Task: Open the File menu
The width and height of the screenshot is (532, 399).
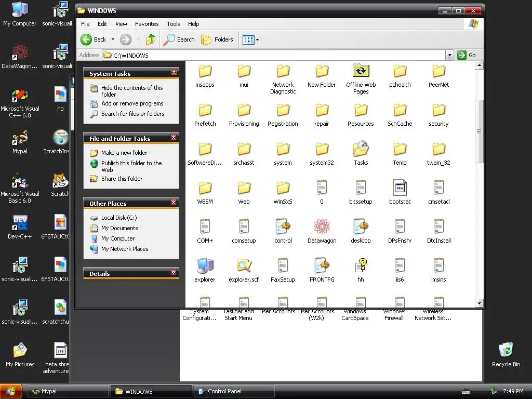Action: click(x=85, y=24)
